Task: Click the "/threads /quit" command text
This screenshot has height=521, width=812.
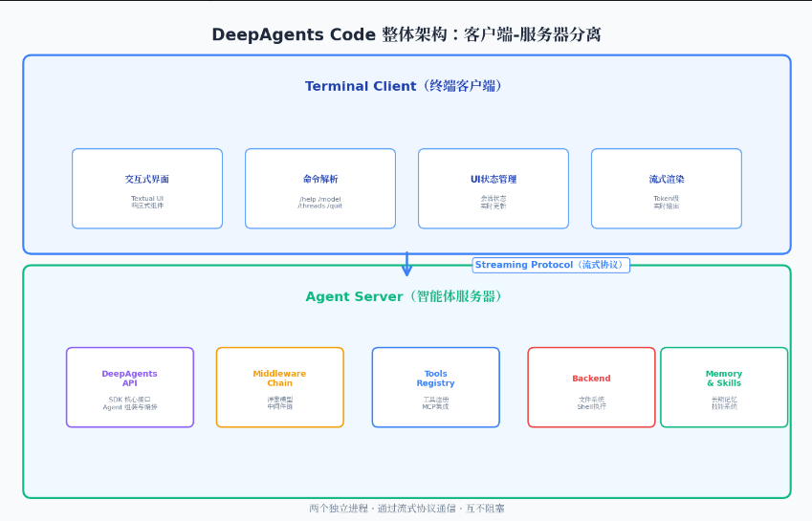Action: pos(320,206)
